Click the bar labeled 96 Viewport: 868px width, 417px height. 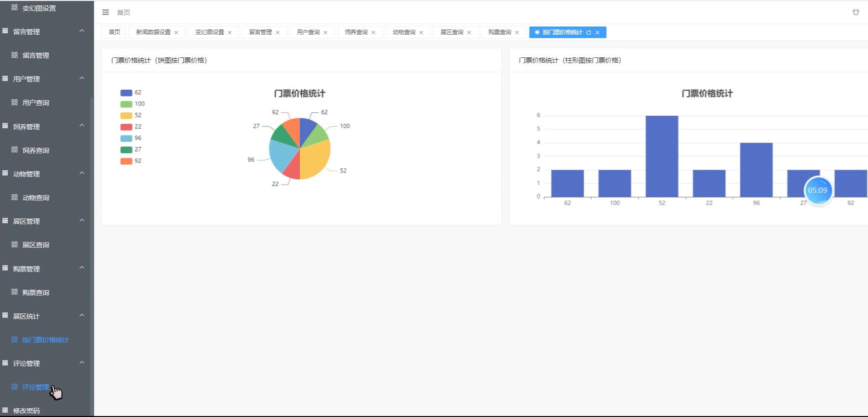pyautogui.click(x=756, y=170)
